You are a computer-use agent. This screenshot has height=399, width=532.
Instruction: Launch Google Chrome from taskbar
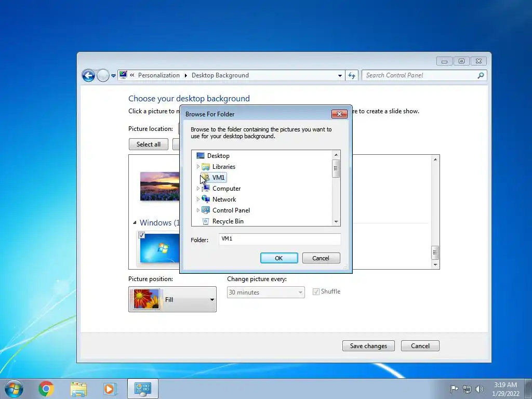46,389
